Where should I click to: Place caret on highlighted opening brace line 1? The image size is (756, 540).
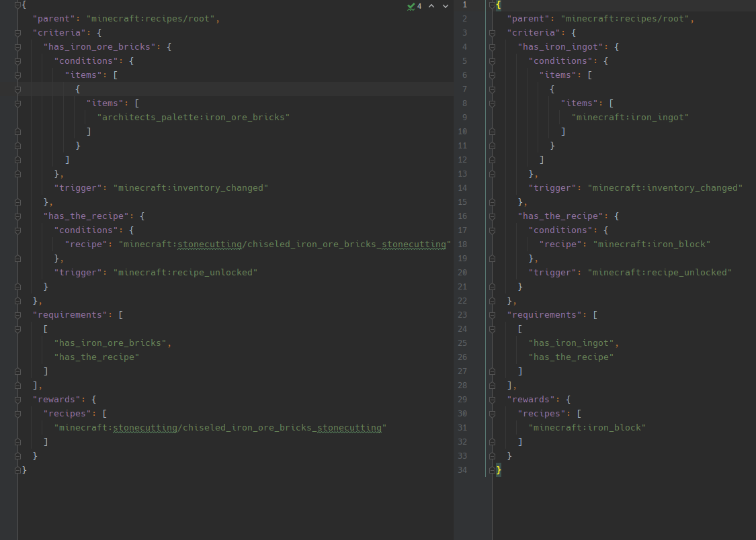[499, 5]
